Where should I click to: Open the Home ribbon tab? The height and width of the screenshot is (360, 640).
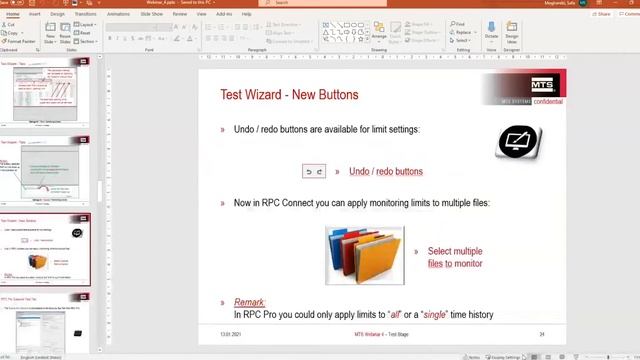point(13,14)
